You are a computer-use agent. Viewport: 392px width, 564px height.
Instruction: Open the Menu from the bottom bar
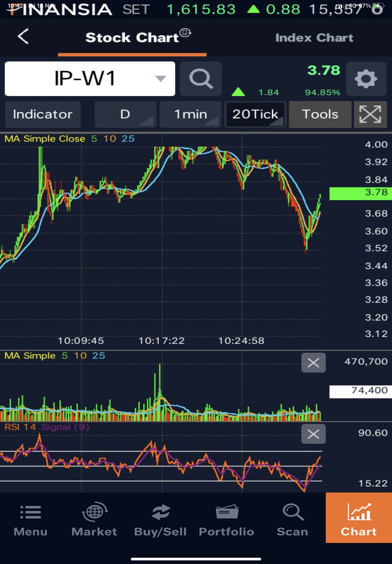click(x=30, y=519)
